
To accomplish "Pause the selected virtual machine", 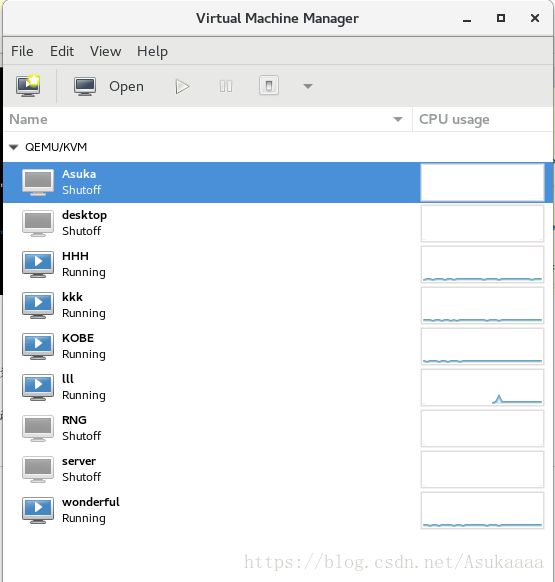I will (x=226, y=86).
